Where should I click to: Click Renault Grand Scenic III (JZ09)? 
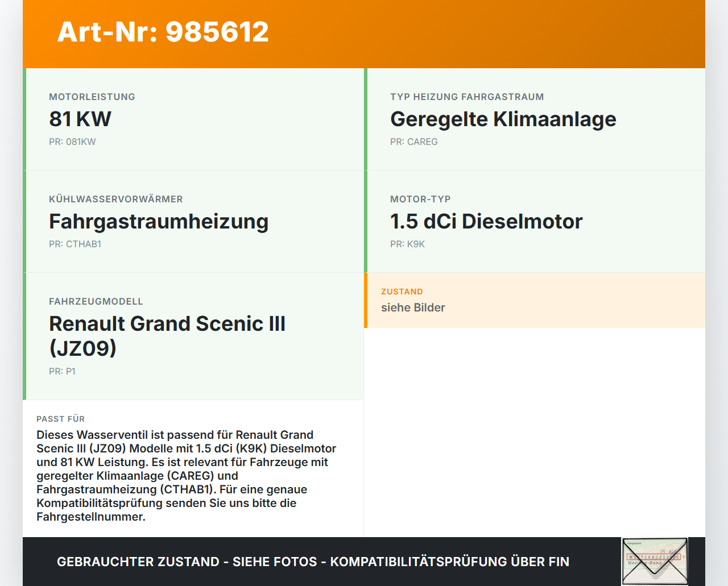pyautogui.click(x=167, y=335)
